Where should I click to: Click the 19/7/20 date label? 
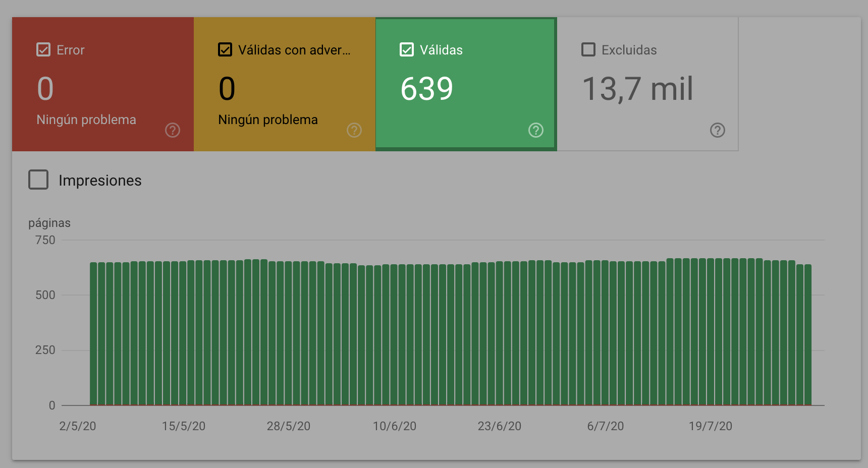point(711,426)
